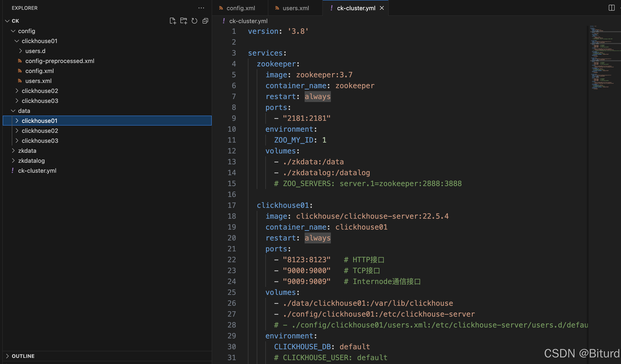The width and height of the screenshot is (621, 364).
Task: Click 'always' on line 20
Action: pyautogui.click(x=317, y=238)
